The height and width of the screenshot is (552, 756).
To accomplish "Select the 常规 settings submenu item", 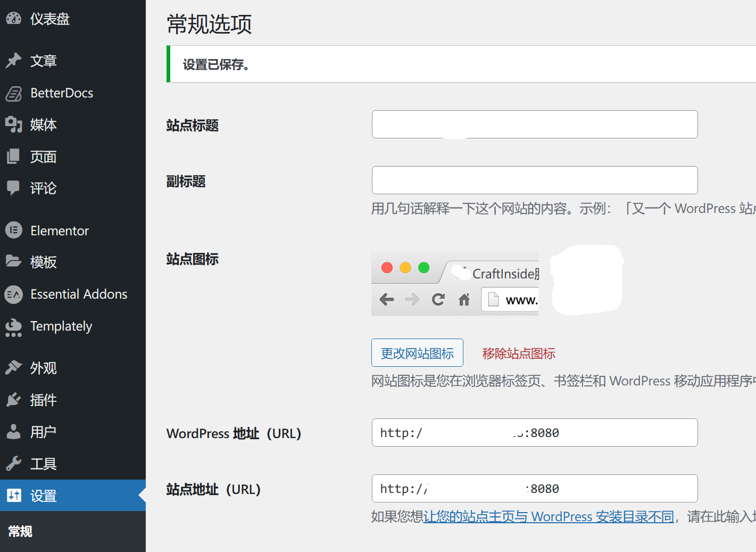I will 20,531.
